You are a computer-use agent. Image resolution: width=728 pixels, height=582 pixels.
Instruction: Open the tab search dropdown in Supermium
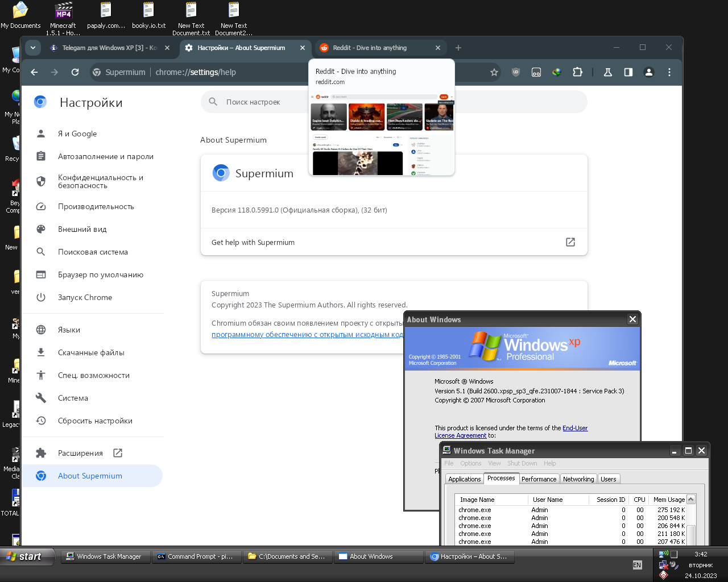coord(33,48)
